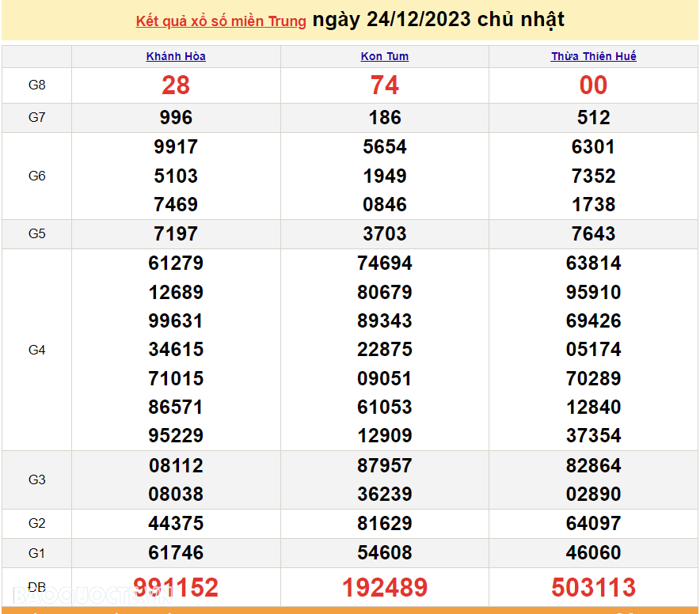
Task: Click the ĐB row label
Action: pos(37,587)
